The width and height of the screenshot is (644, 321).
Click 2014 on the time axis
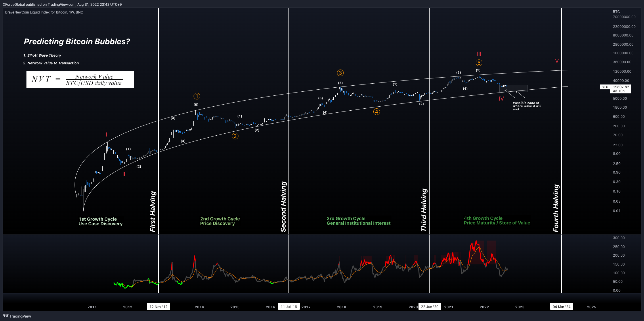point(199,307)
